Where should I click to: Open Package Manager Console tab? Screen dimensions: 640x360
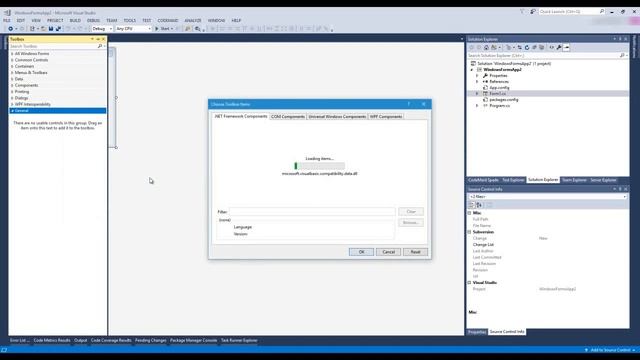[x=193, y=340]
